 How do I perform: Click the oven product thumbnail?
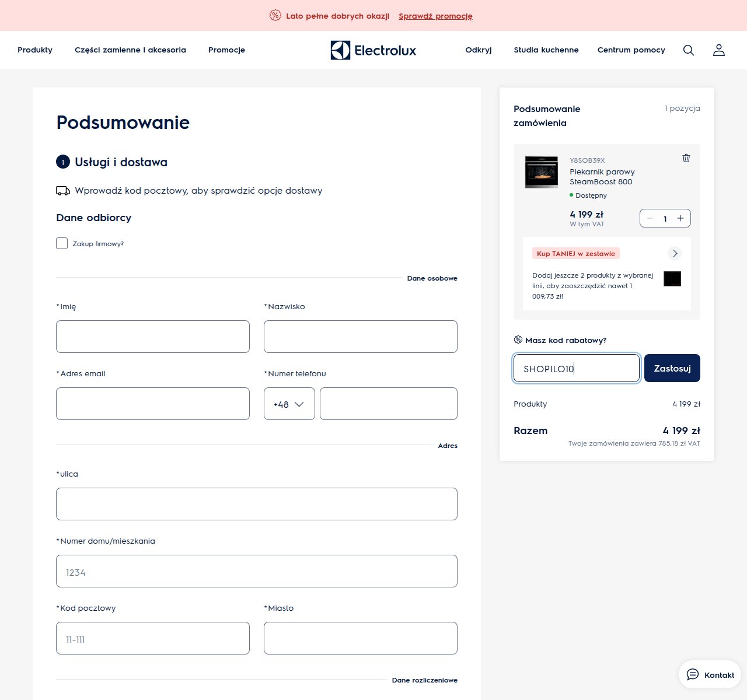tap(542, 172)
